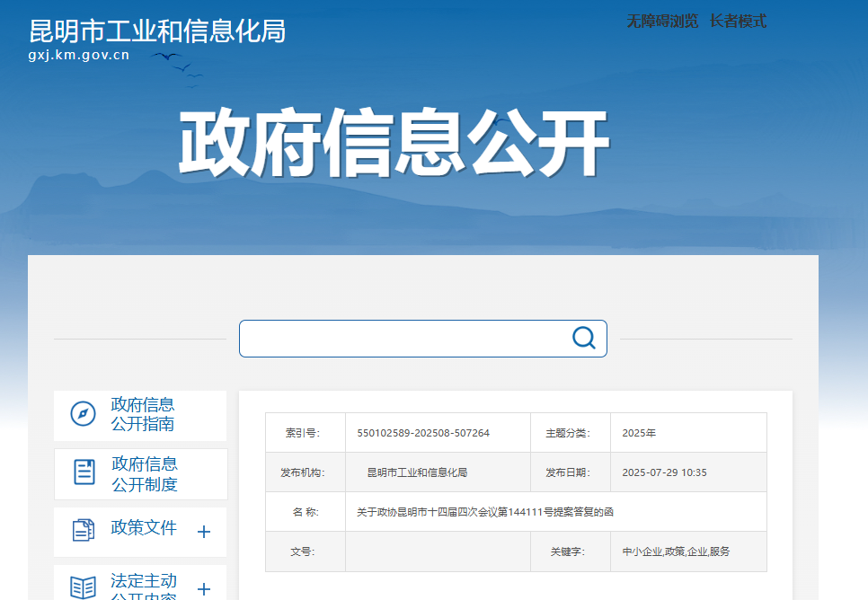The width and height of the screenshot is (868, 600).
Task: Switch to 长者模式 elder mode
Action: point(739,22)
